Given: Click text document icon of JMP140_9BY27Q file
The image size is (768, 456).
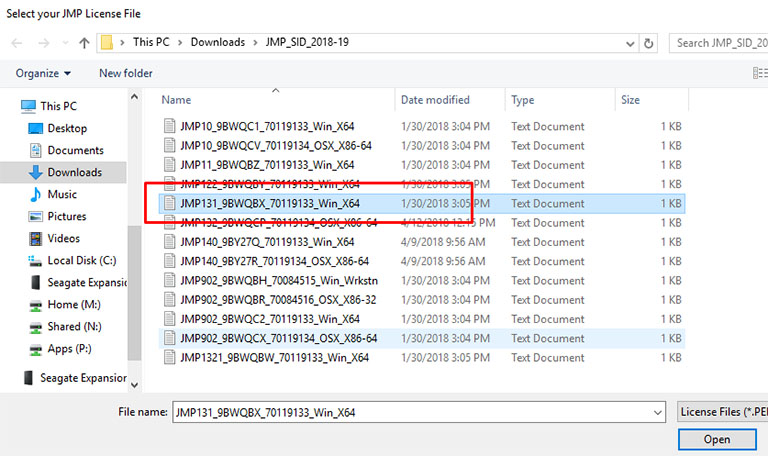Looking at the screenshot, I should (169, 242).
